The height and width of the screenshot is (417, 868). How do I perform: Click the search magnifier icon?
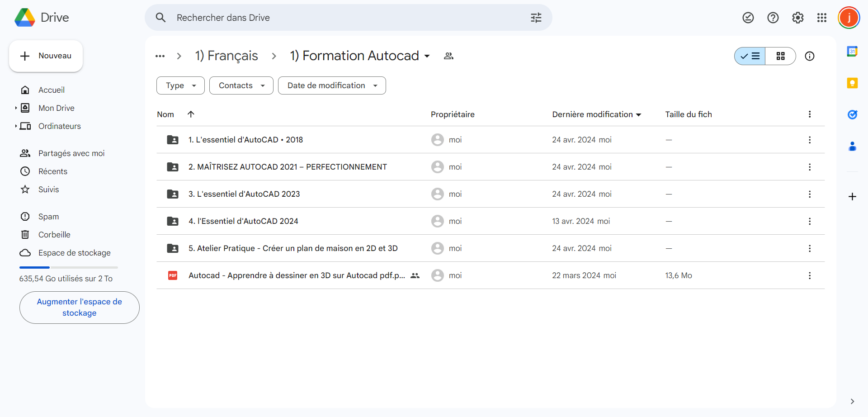point(160,18)
